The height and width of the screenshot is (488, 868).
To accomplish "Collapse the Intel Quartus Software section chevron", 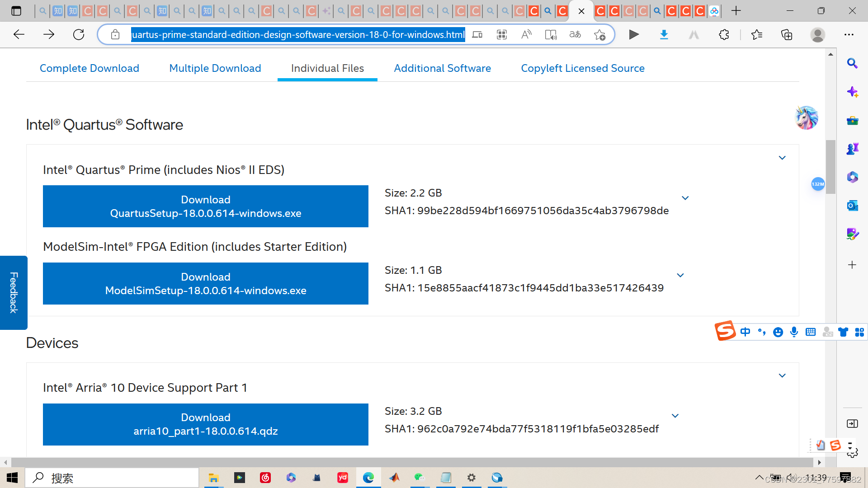I will (782, 158).
